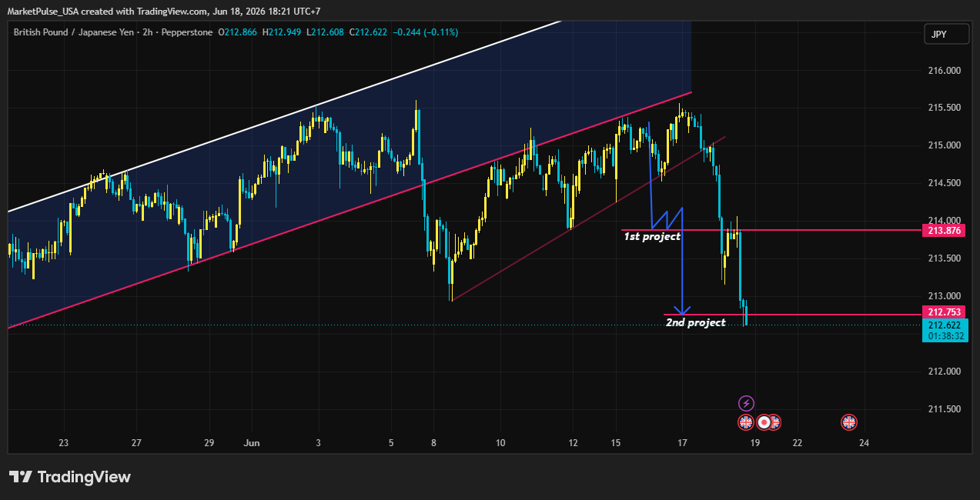Select the '2nd project' text annotation

(x=696, y=323)
